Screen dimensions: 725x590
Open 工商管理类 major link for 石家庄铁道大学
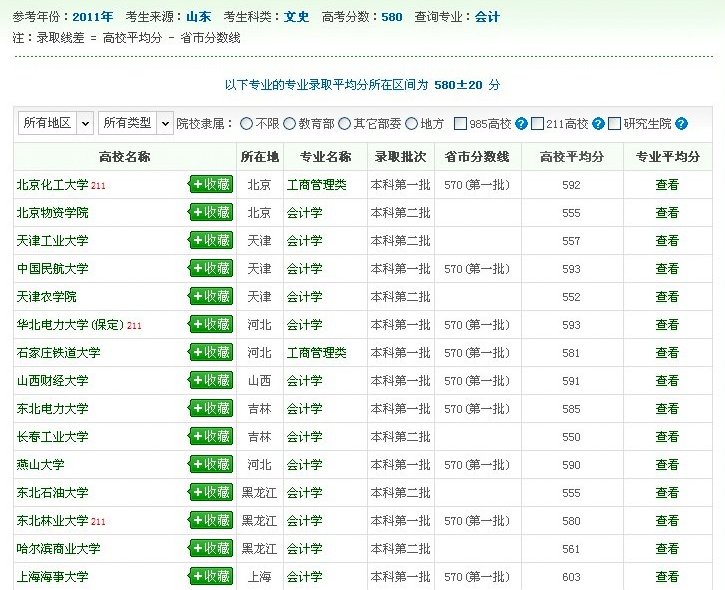[316, 353]
